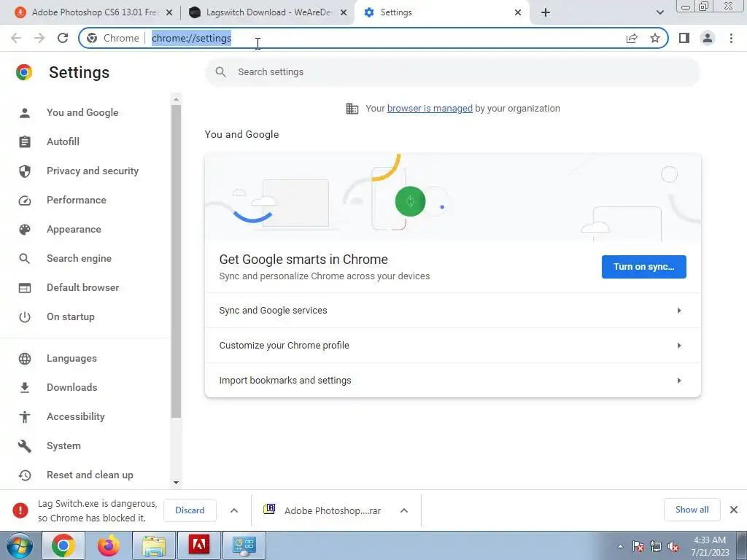Open the side panel icon
The width and height of the screenshot is (747, 560).
(684, 38)
